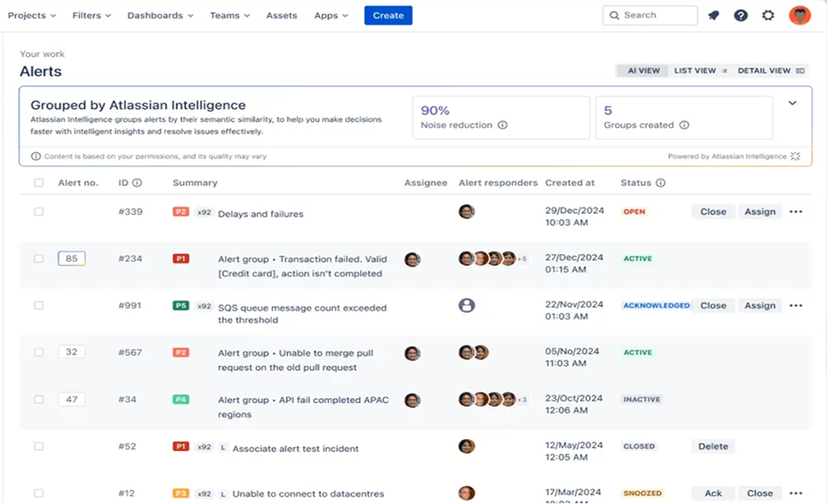Go to Assets in the navigation
This screenshot has width=827, height=504.
tap(282, 15)
